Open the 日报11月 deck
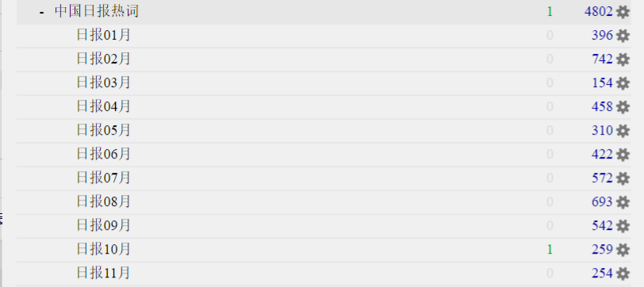The image size is (644, 287). pyautogui.click(x=103, y=273)
